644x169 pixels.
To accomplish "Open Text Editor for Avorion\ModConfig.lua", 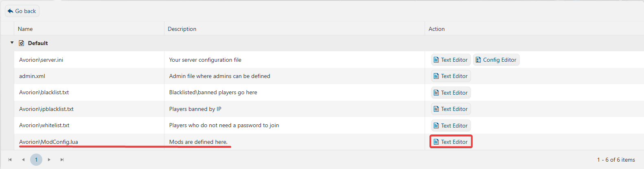I will point(451,142).
